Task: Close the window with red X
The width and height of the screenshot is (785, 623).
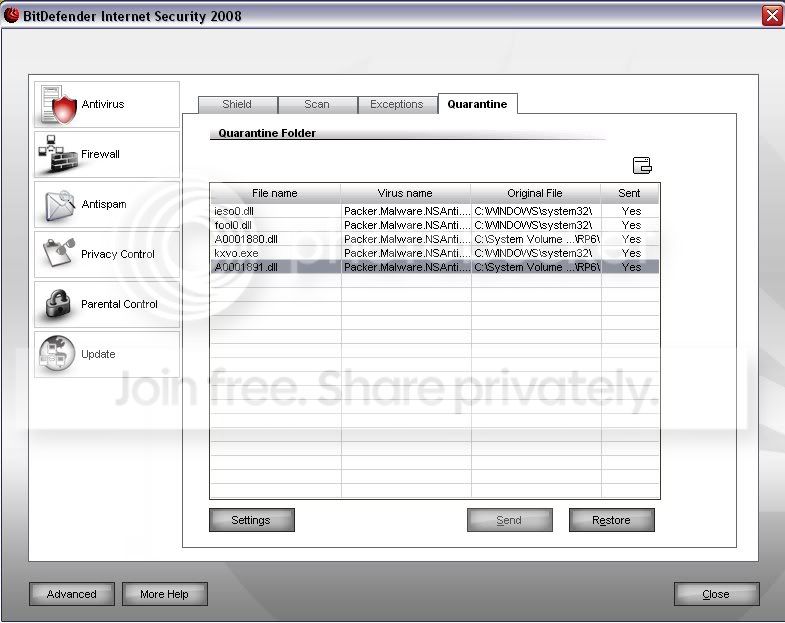Action: point(772,16)
